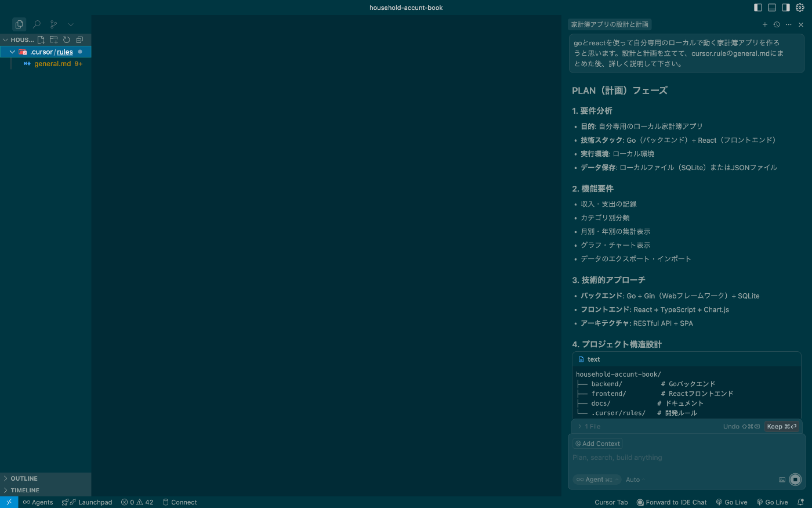Open Agents in status bar

38,502
